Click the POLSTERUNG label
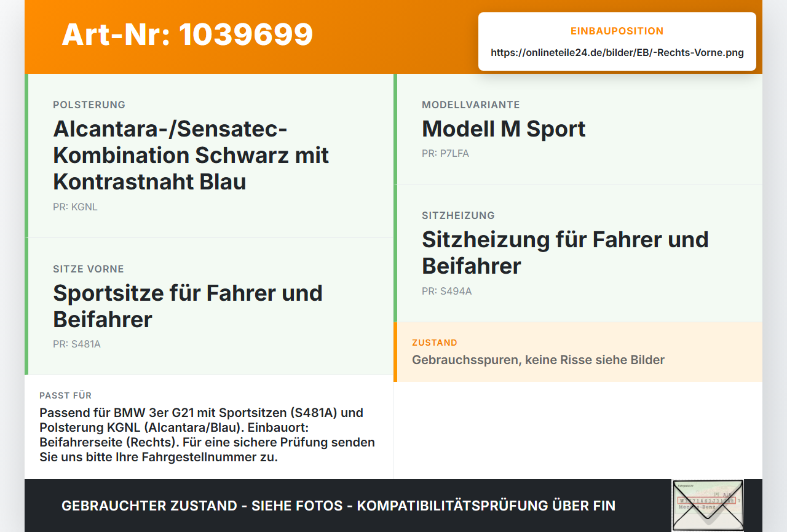 point(89,105)
